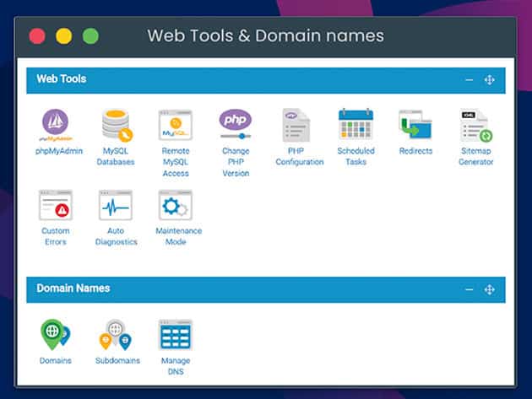Click the MySQL Databases label
Viewport: 532px width, 399px height.
[116, 156]
